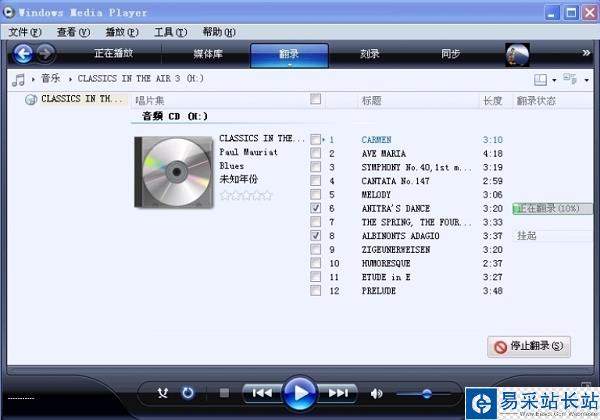The image size is (600, 420).
Task: Click the Stop playback button
Action: (225, 393)
